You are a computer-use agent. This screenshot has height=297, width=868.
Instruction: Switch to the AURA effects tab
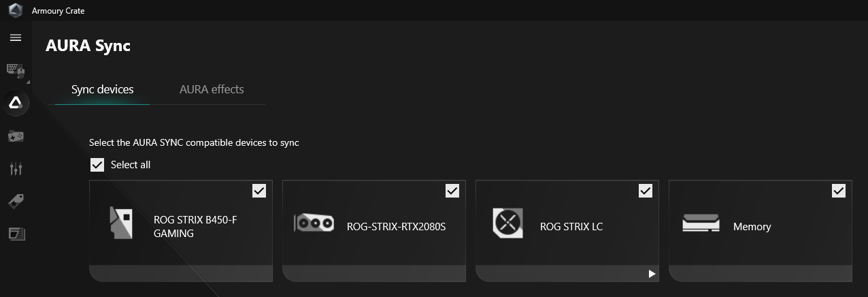[212, 89]
